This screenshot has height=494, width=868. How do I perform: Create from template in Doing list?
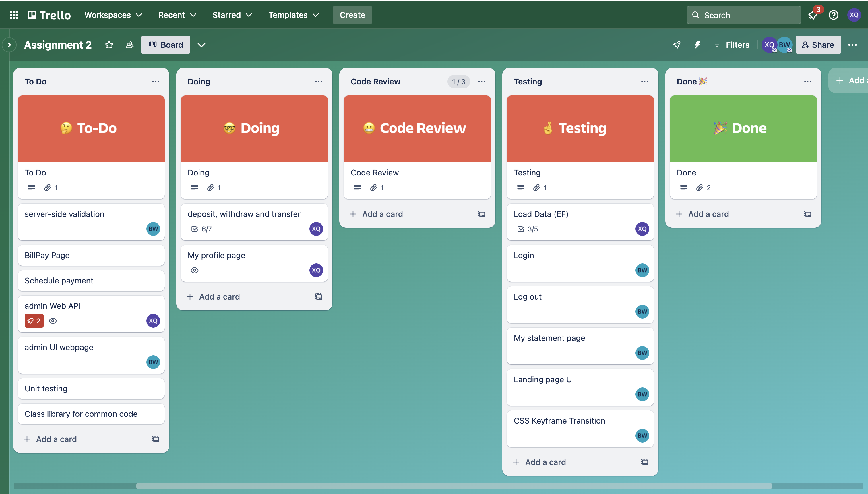pyautogui.click(x=318, y=296)
